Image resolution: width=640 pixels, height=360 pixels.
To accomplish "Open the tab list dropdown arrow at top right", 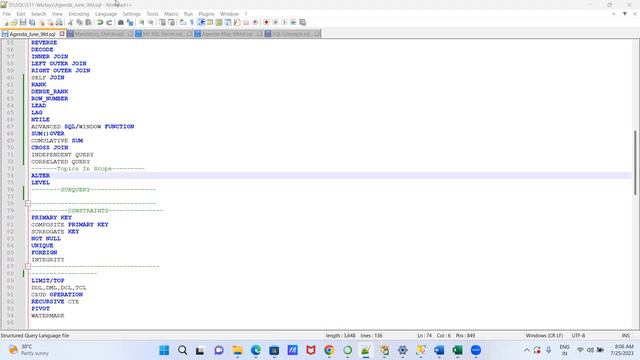I will coord(624,14).
